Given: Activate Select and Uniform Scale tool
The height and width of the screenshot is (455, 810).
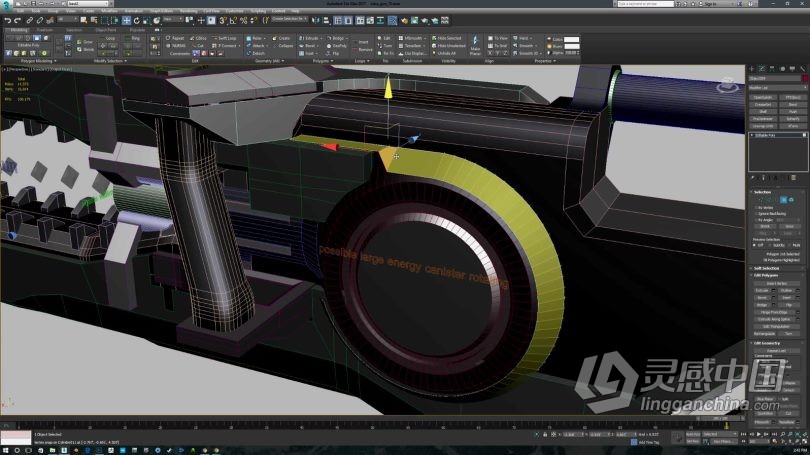Looking at the screenshot, I should tap(146, 20).
